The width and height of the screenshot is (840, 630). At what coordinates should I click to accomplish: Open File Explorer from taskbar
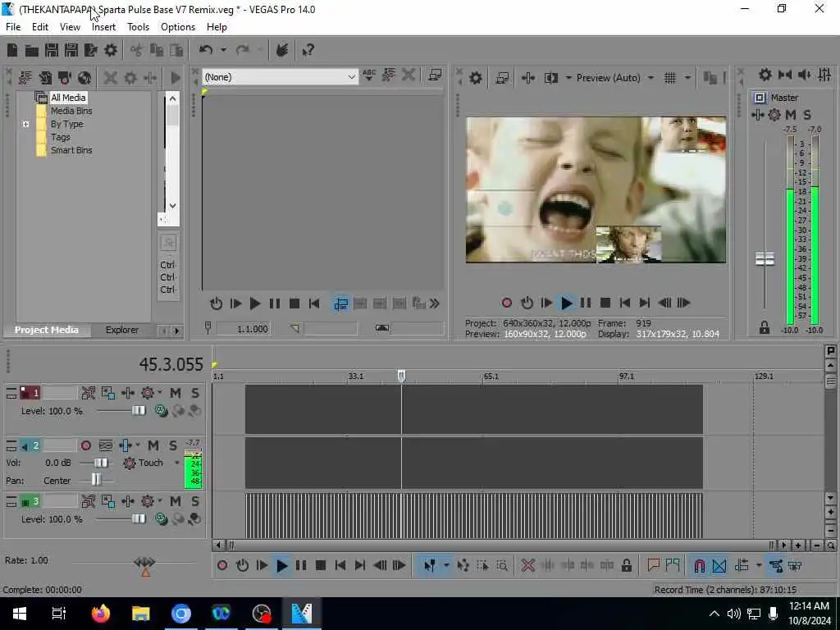tap(141, 614)
